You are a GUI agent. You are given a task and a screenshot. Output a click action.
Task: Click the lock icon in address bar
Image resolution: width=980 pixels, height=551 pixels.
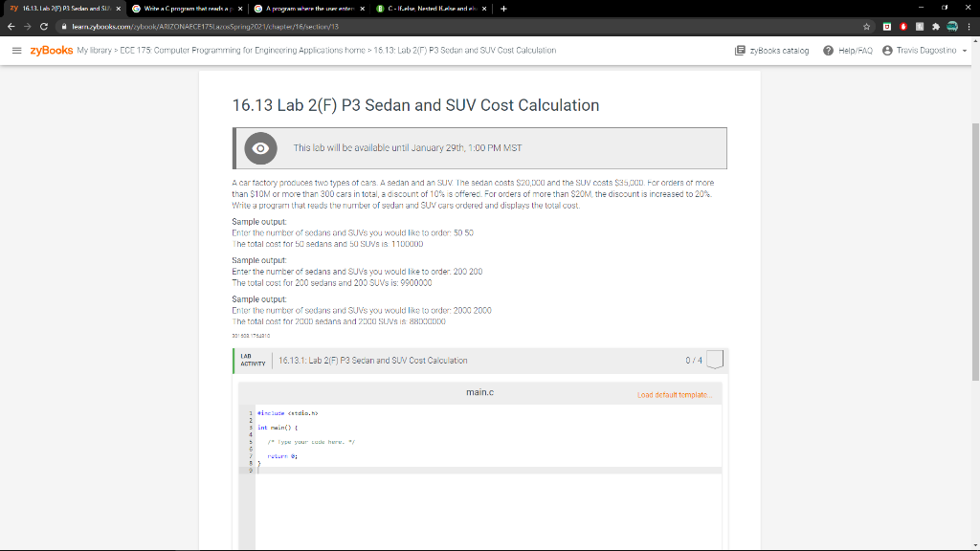coord(64,26)
